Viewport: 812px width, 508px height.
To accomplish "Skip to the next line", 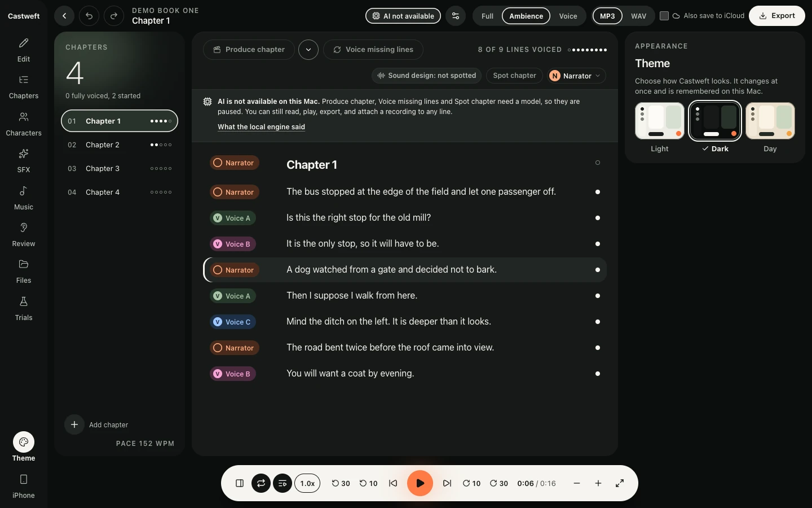I will point(447,483).
